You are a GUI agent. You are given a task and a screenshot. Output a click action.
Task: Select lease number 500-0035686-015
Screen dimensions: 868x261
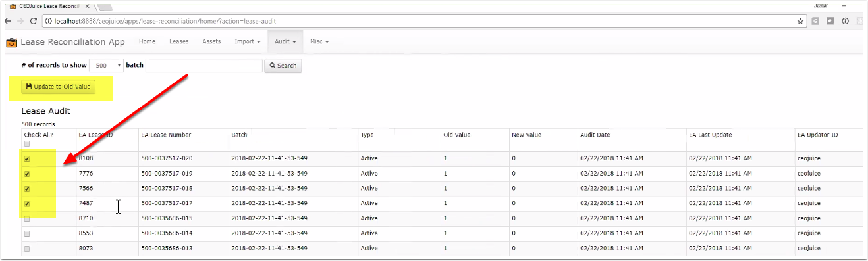[167, 218]
